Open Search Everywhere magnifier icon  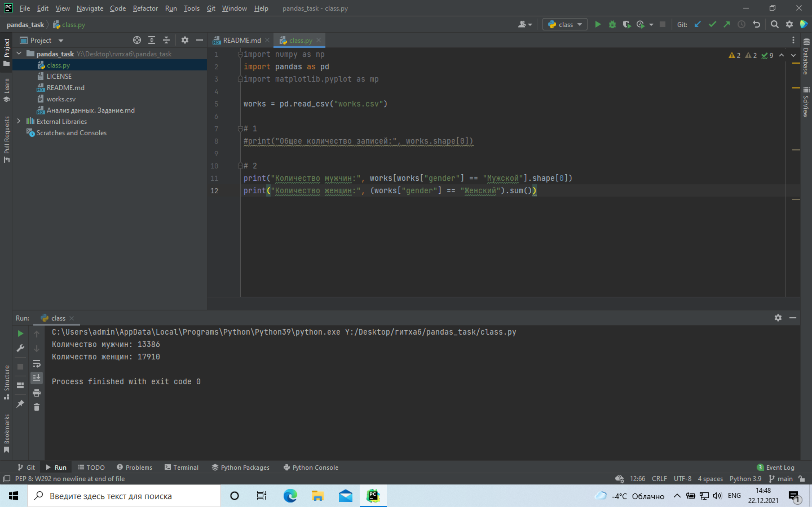[775, 24]
